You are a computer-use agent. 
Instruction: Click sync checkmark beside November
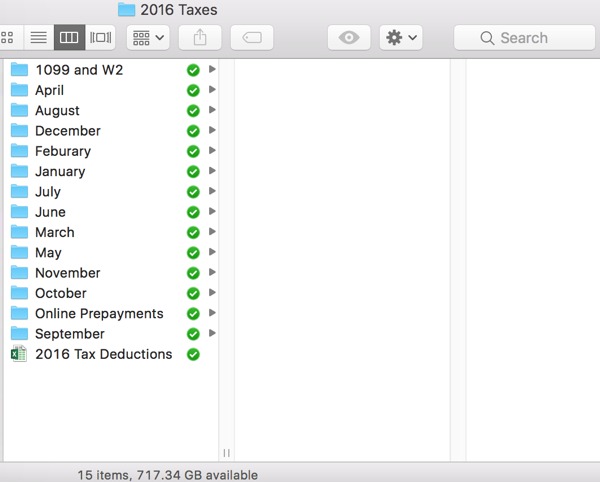click(x=193, y=273)
